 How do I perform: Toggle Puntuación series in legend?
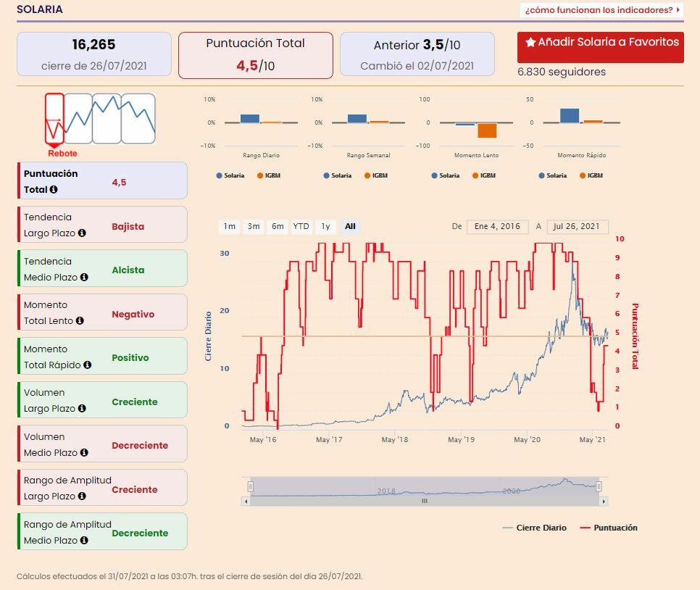(x=609, y=528)
